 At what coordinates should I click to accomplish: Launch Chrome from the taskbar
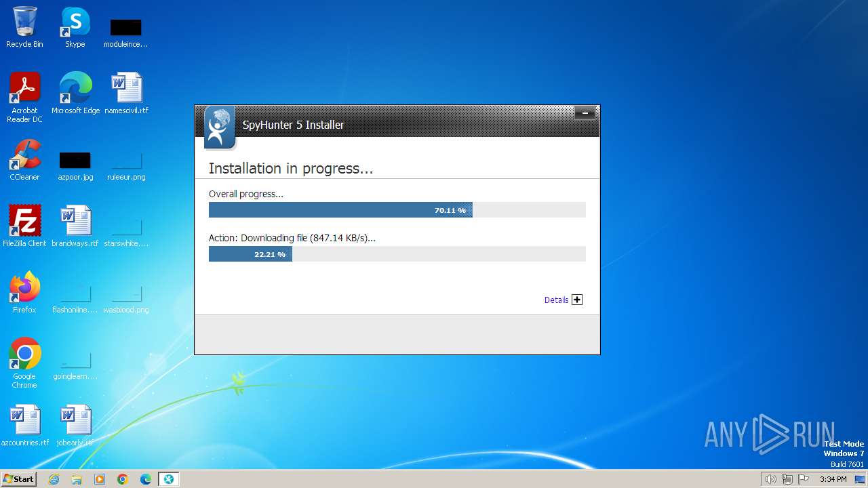coord(123,479)
